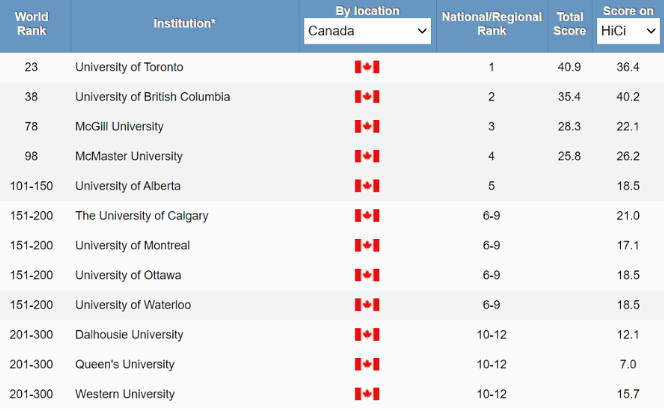Click flag beside The University of Calgary
This screenshot has height=410, width=664.
367,216
